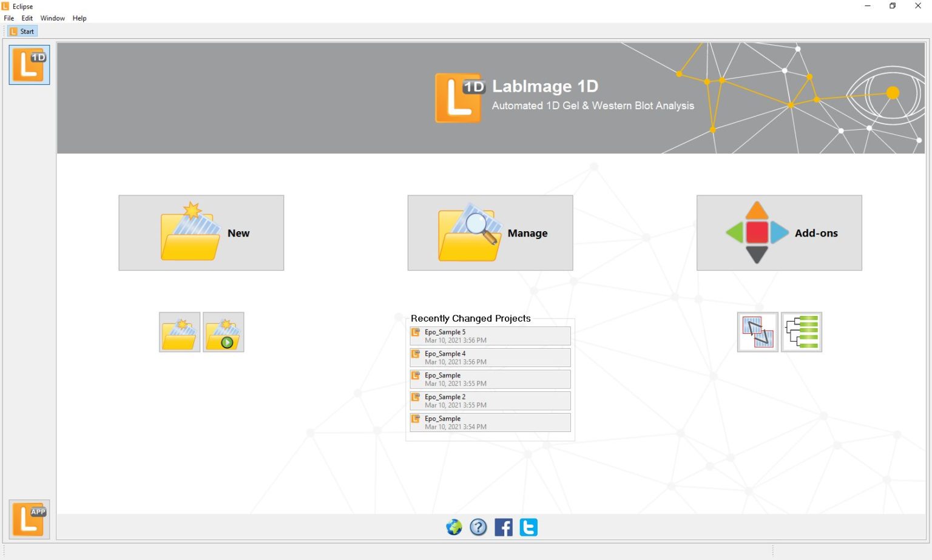Click the New project button
Screen dimensions: 932x560
[201, 233]
